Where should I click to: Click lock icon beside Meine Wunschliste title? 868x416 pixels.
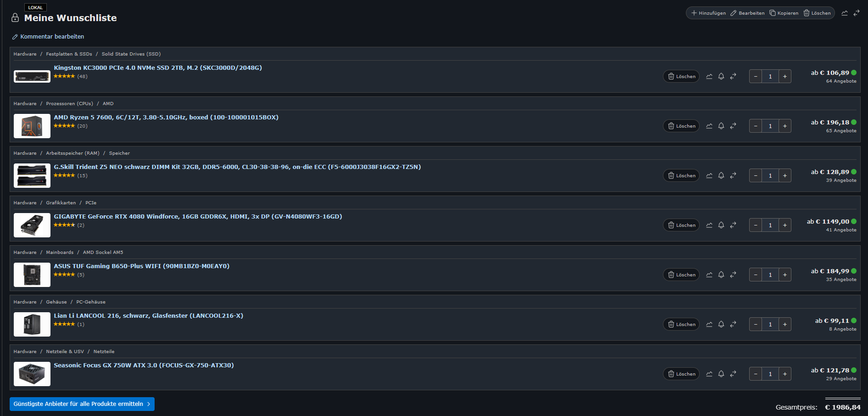pos(15,17)
